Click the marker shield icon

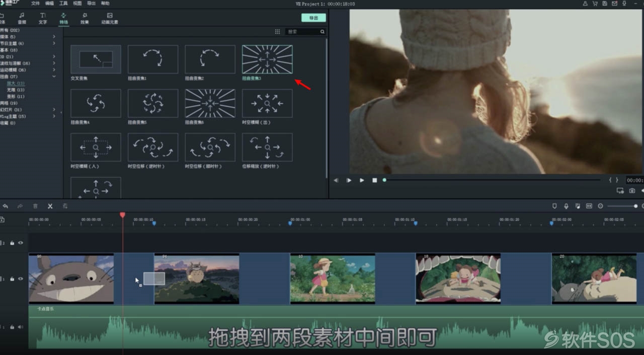tap(554, 206)
